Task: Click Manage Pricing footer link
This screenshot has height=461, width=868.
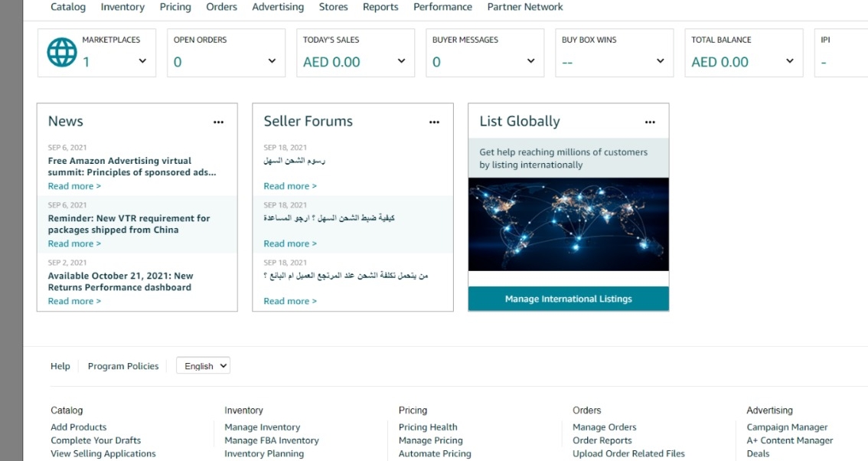Action: click(431, 440)
